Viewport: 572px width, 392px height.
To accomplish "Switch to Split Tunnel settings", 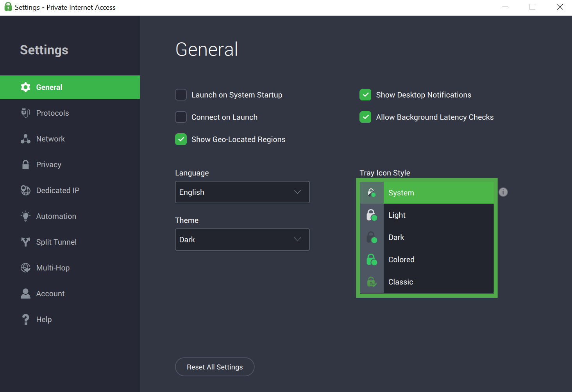I will click(x=70, y=242).
